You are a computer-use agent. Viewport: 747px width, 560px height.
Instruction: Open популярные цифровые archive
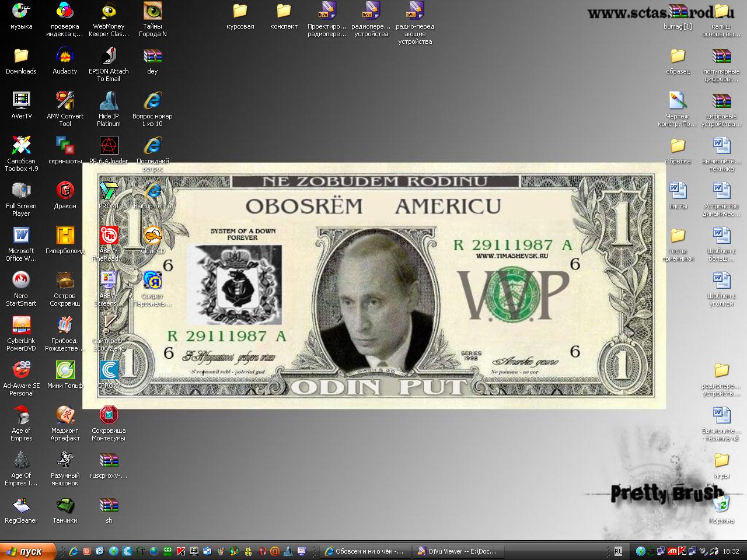pos(721,65)
